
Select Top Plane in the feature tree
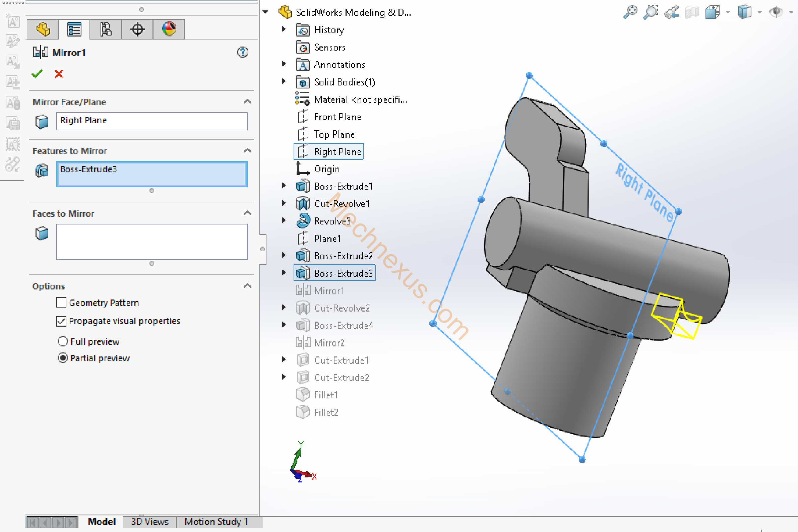(334, 134)
